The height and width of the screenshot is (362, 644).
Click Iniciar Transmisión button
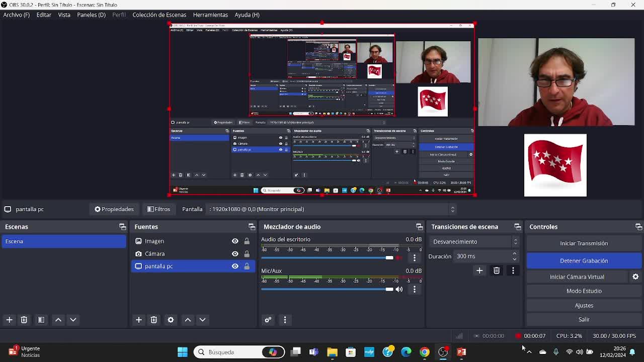click(584, 243)
